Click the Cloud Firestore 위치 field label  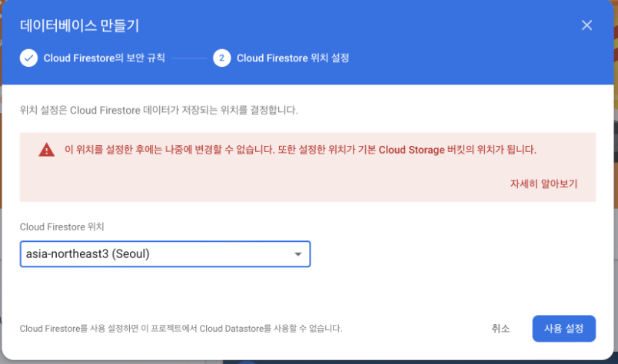coord(62,227)
